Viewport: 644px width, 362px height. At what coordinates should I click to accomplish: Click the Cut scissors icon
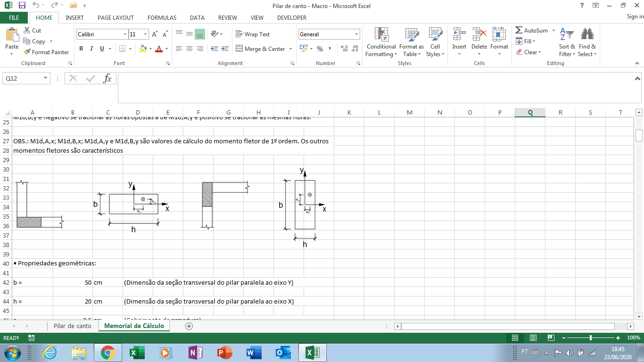pos(26,30)
